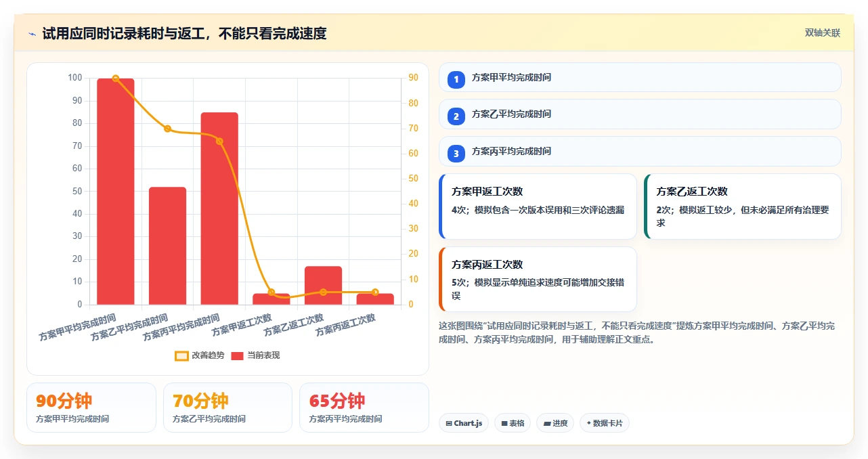Open the 方案丙返工次数 card

[x=538, y=280]
